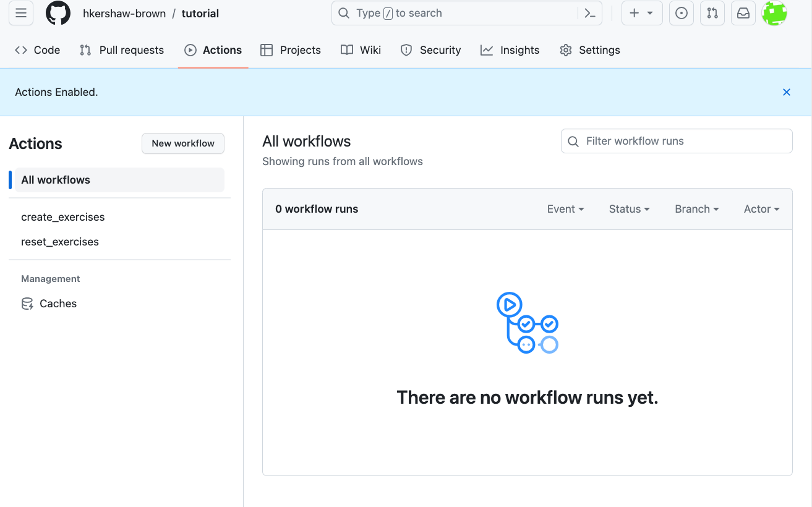Open the green user avatar menu
The image size is (812, 507).
pos(774,13)
